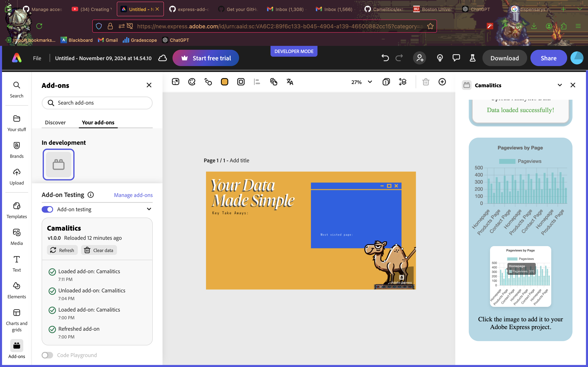588x367 pixels.
Task: Switch to the Discover tab
Action: (55, 123)
